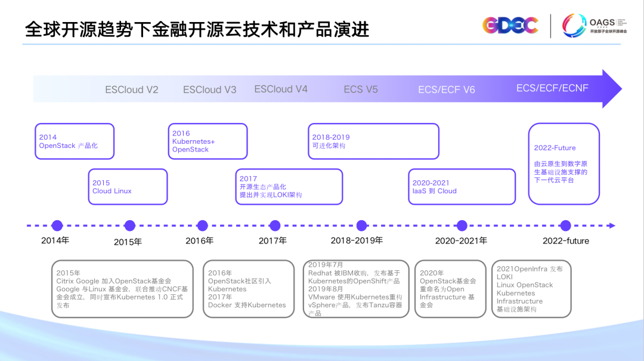Click the timeline dot for 2020-2021年
This screenshot has width=644, height=361.
462,226
